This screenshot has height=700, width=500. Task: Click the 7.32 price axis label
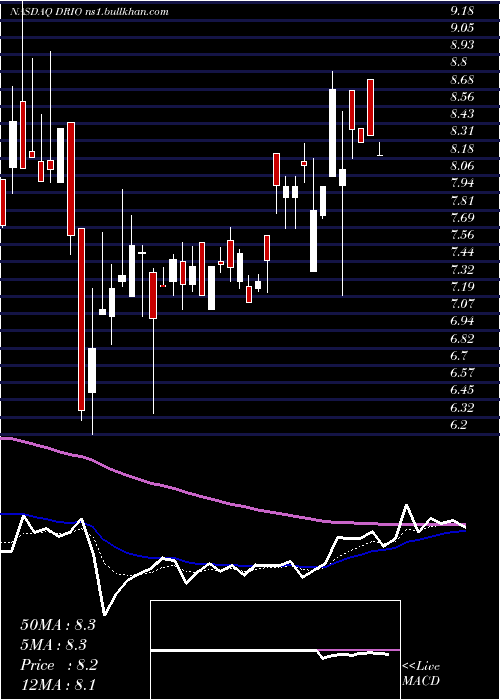462,270
